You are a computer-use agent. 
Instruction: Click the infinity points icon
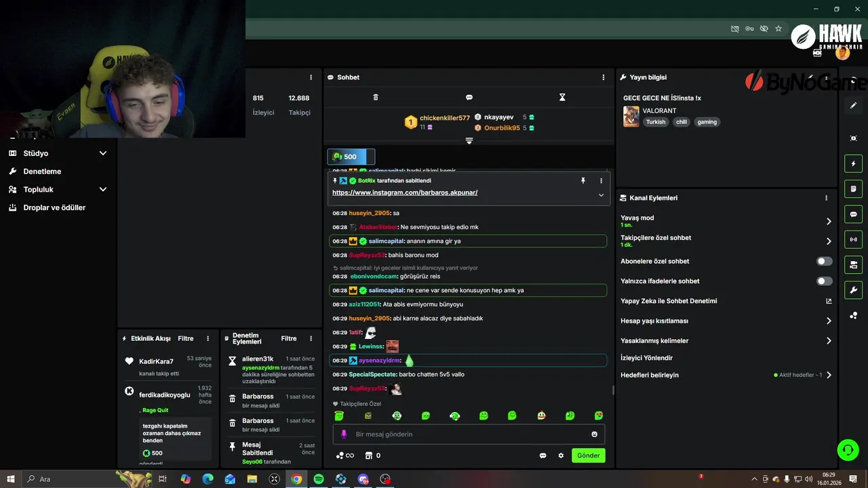(345, 455)
